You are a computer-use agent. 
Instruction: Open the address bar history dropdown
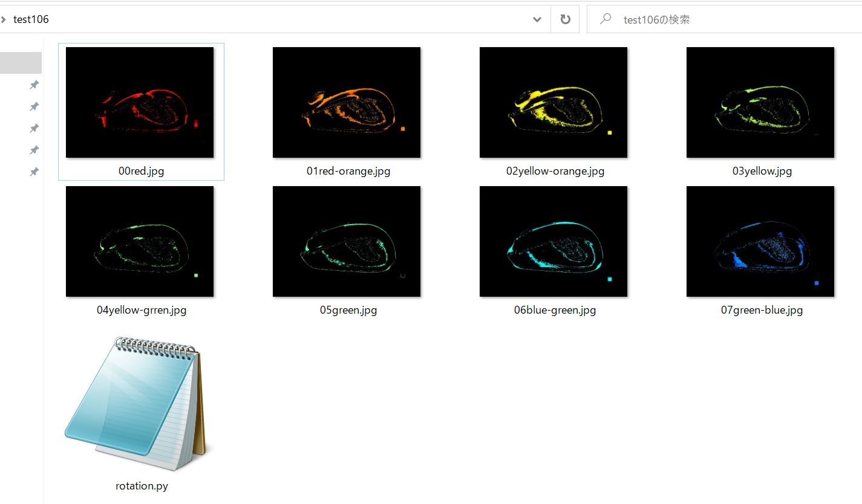(x=537, y=19)
